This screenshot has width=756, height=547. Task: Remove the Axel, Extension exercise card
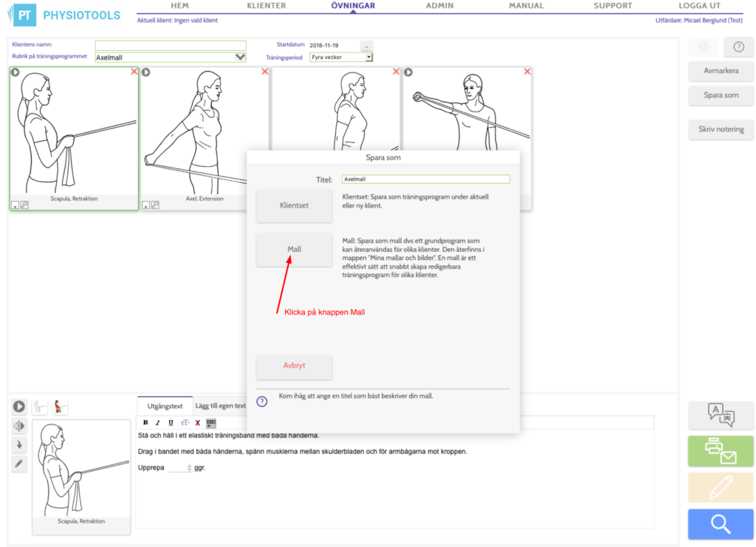coord(265,72)
